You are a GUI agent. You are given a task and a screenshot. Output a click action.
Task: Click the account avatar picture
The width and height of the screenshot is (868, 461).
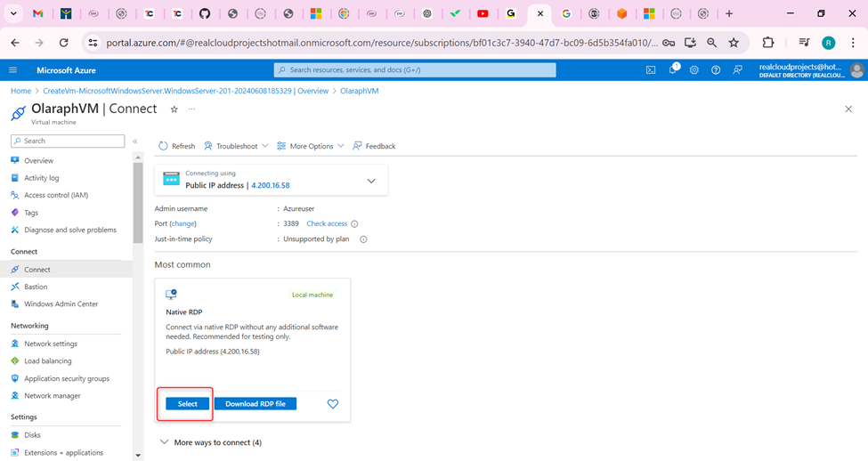(857, 70)
